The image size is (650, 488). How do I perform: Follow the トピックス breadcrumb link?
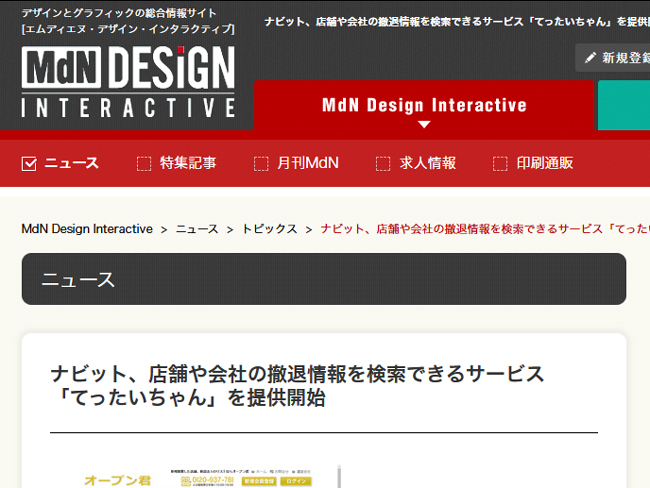pos(269,229)
